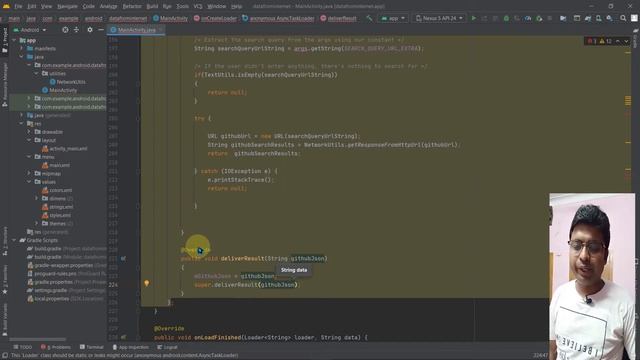Viewport: 640px width, 360px height.
Task: Click the MainActivity breadcrumb
Action: click(x=170, y=18)
